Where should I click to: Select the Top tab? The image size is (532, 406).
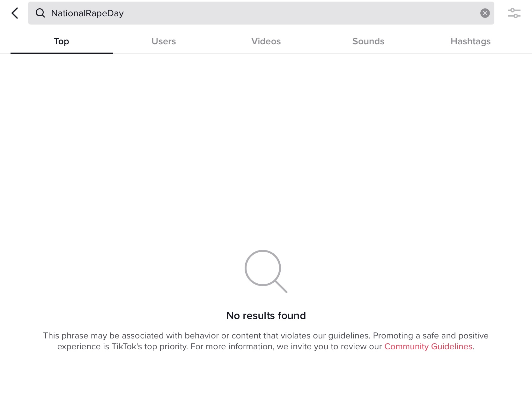coord(61,41)
